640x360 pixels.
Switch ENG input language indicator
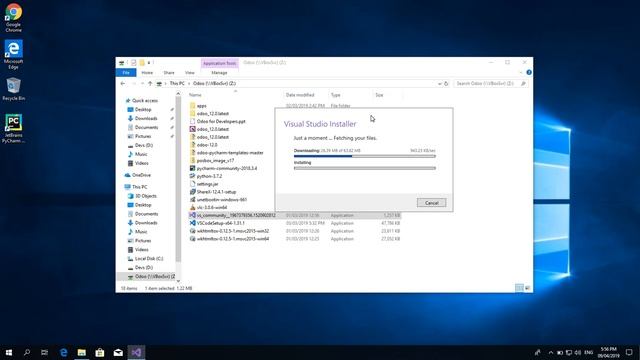coord(589,352)
